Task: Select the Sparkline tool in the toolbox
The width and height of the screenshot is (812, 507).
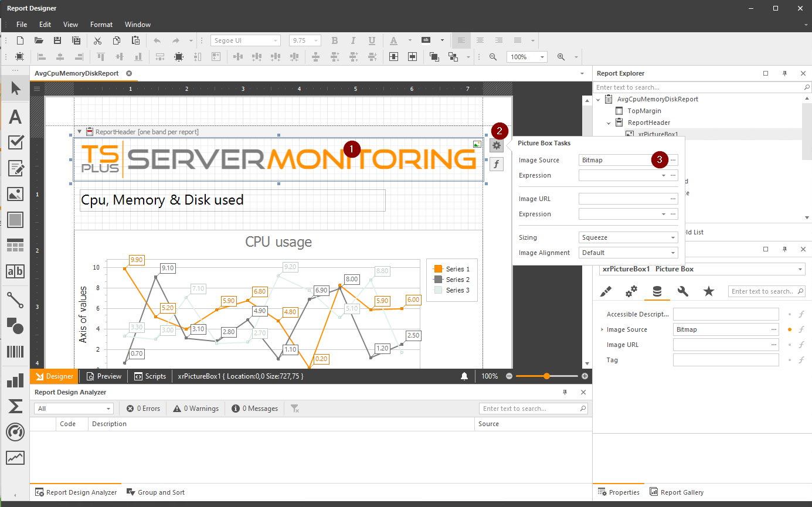Action: click(15, 458)
